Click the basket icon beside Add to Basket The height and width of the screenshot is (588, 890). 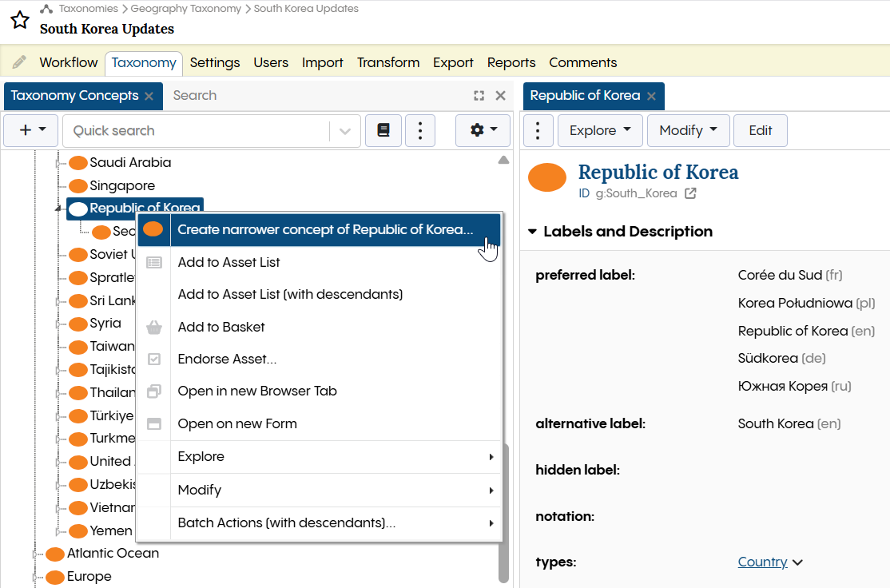coord(154,326)
